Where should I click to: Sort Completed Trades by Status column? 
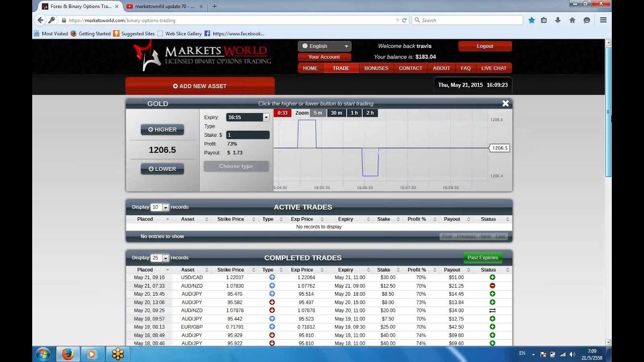click(493, 270)
